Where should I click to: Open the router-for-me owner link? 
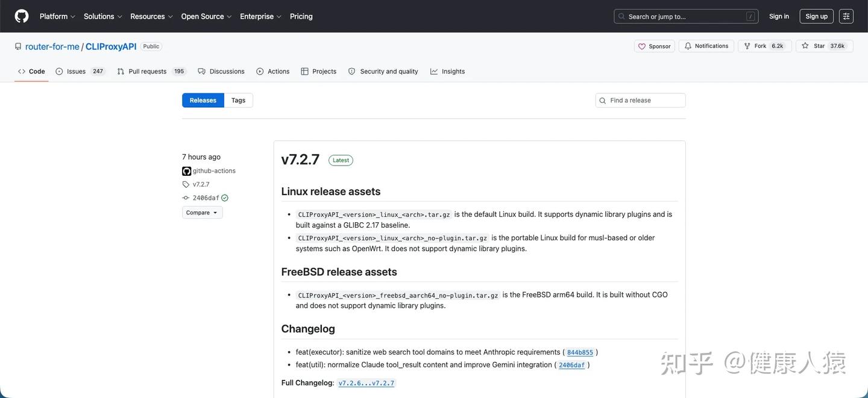[52, 46]
